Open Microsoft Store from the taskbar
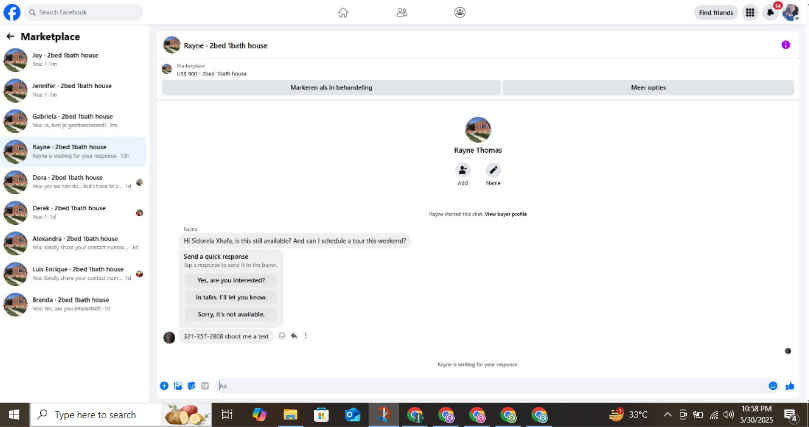Image resolution: width=809 pixels, height=427 pixels. coord(321,415)
